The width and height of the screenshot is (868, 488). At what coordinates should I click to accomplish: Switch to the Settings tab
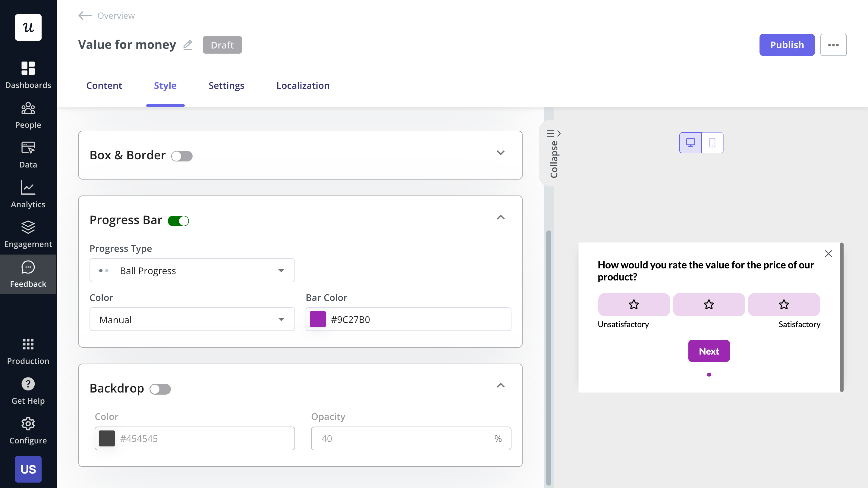point(226,86)
